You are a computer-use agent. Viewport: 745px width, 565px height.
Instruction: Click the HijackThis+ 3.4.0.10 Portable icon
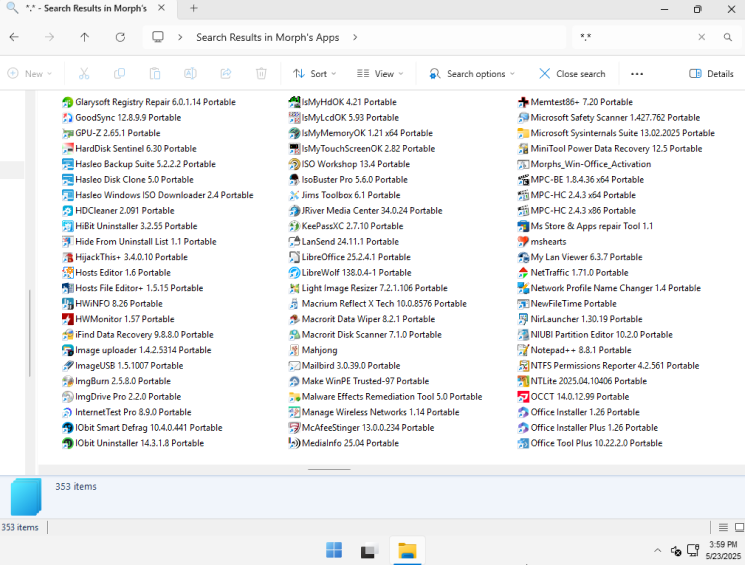click(67, 257)
